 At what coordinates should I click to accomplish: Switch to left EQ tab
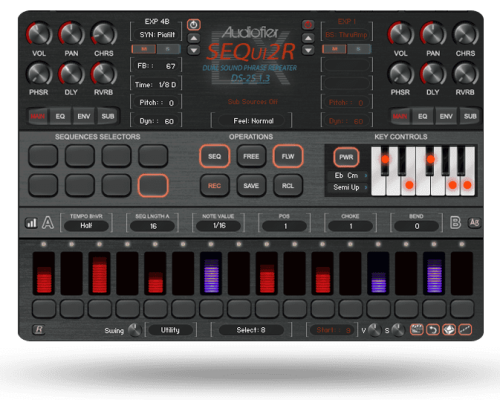[x=60, y=116]
